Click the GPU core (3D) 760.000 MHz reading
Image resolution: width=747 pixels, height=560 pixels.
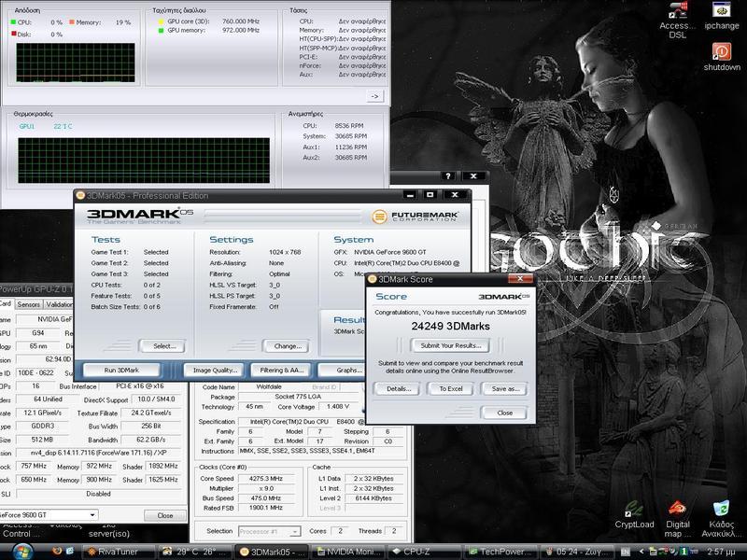[241, 21]
